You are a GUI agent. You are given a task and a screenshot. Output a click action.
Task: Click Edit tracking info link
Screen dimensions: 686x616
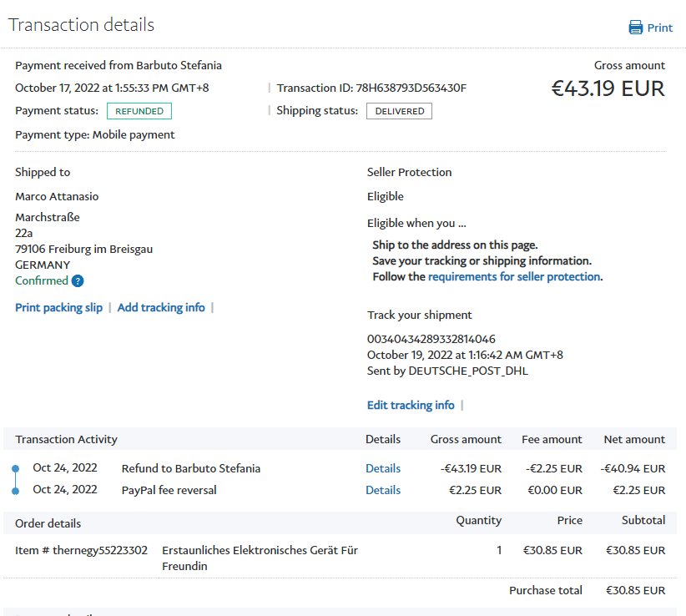411,405
